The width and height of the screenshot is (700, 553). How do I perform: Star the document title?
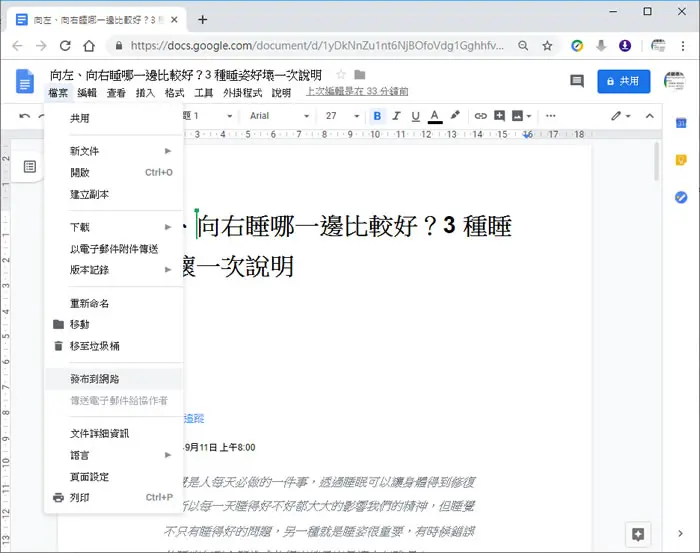click(341, 75)
